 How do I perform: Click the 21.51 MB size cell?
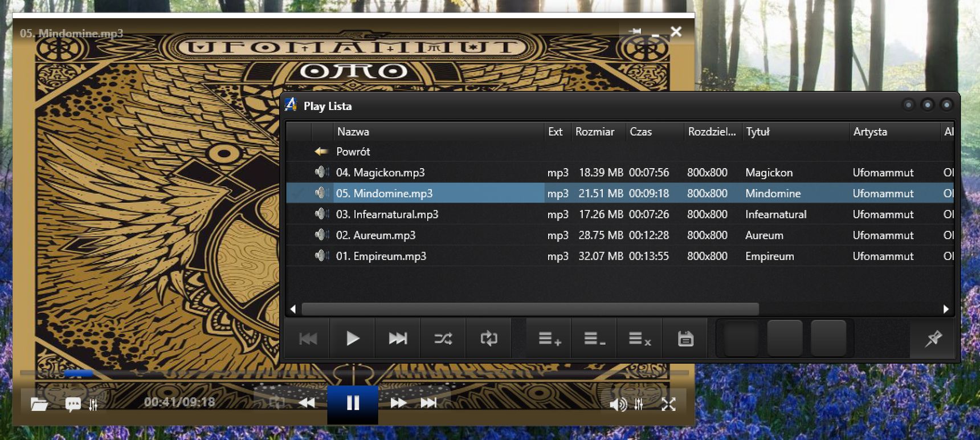tap(601, 194)
